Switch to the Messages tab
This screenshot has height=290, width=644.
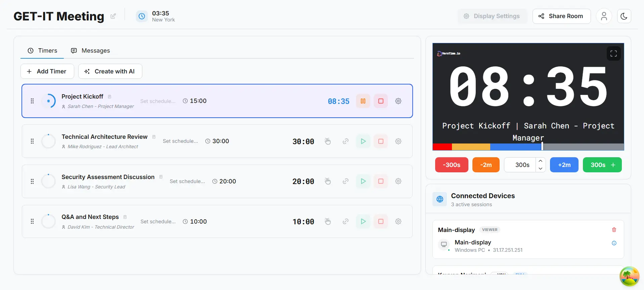tap(90, 51)
